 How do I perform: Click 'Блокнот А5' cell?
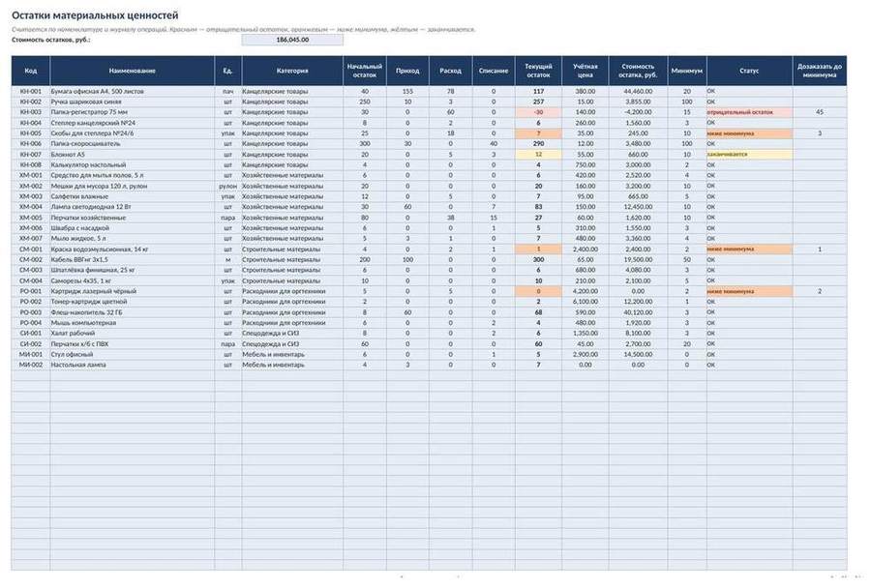[x=133, y=155]
